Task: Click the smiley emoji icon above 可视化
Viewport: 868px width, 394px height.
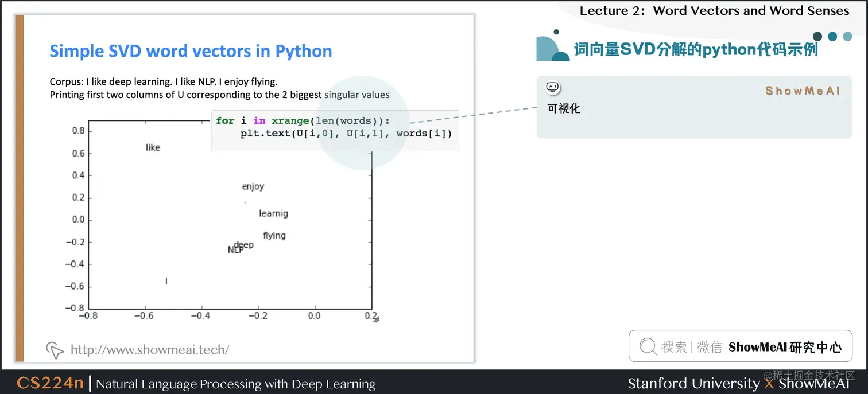Action: tap(552, 87)
